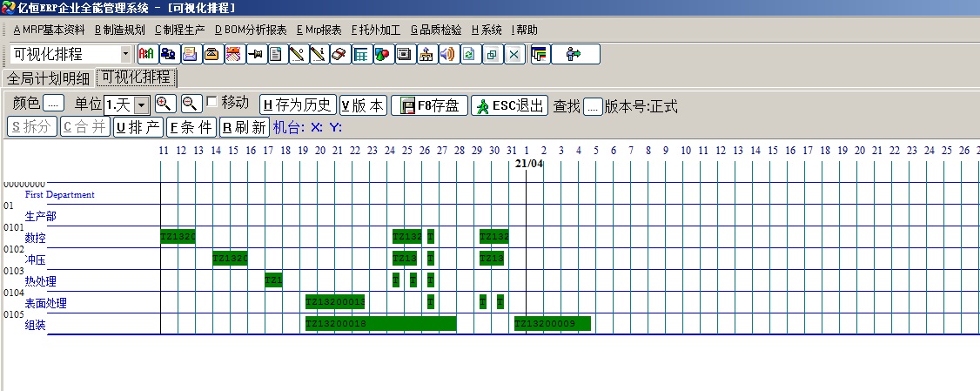
Task: Select the 数控 row label
Action: 35,239
